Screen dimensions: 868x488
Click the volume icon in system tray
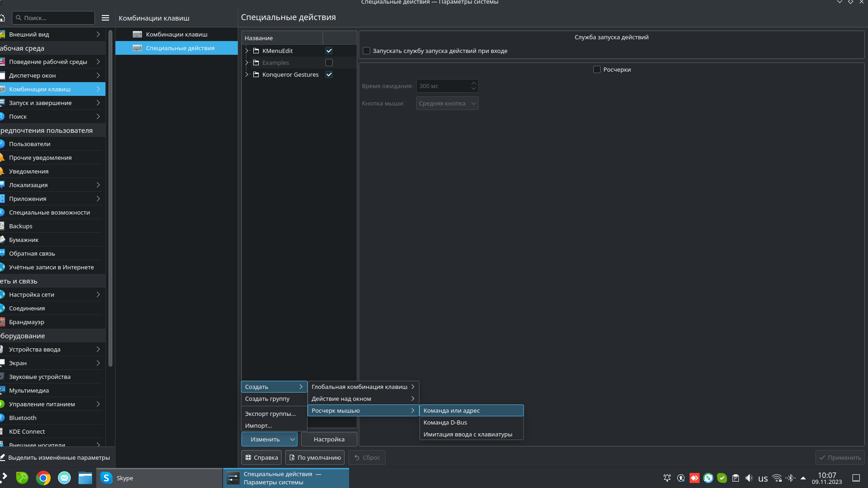[x=749, y=478]
